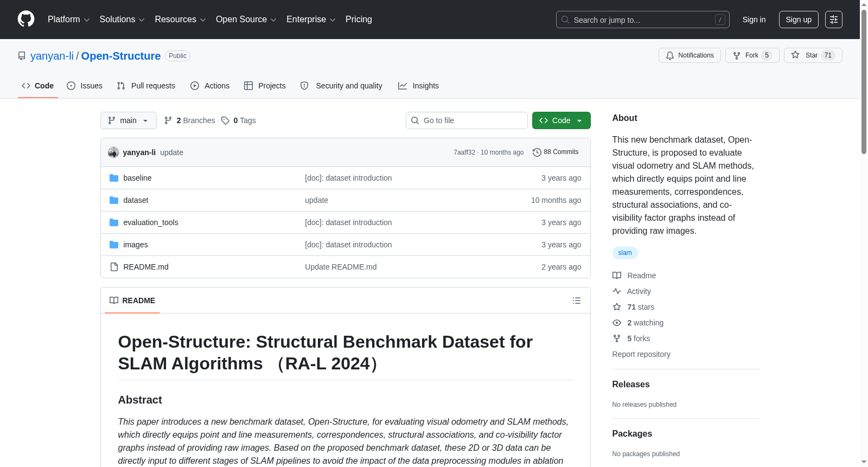The width and height of the screenshot is (868, 467).
Task: Open the images folder name
Action: tap(136, 245)
